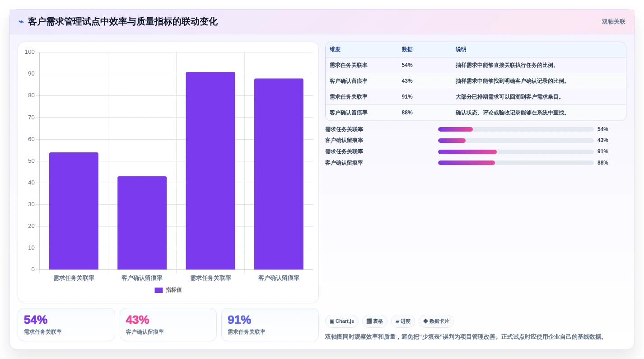The width and height of the screenshot is (644, 359).
Task: Click the footer note starting 双轴图同时观察效率和质量
Action: pyautogui.click(x=466, y=337)
